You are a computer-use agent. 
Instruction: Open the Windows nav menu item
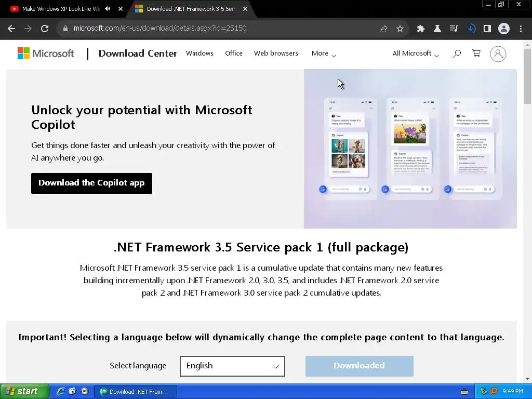(199, 54)
